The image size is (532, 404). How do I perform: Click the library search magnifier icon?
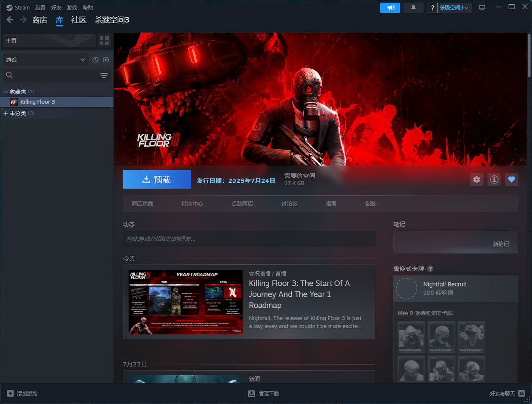point(9,75)
